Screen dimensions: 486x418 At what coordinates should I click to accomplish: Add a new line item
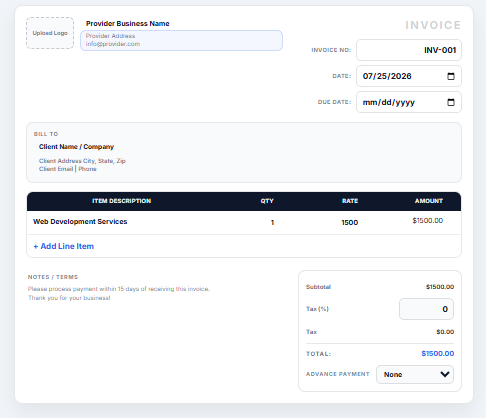(64, 246)
